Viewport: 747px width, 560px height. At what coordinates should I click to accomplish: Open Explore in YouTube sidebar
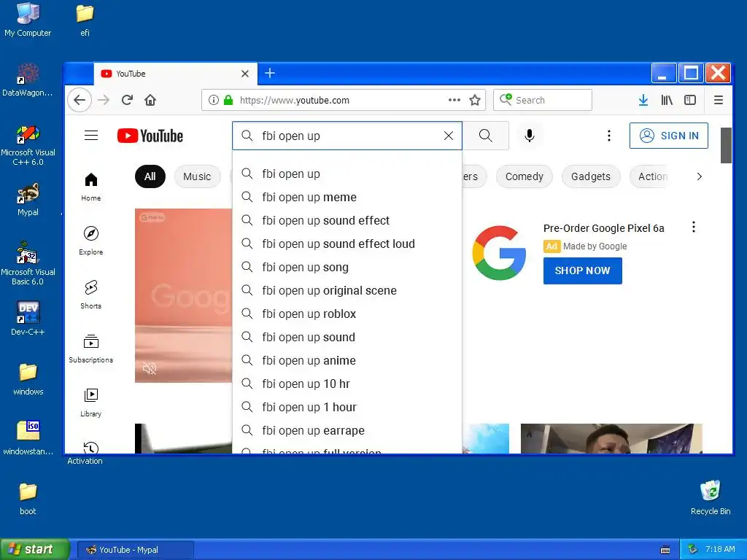tap(91, 241)
